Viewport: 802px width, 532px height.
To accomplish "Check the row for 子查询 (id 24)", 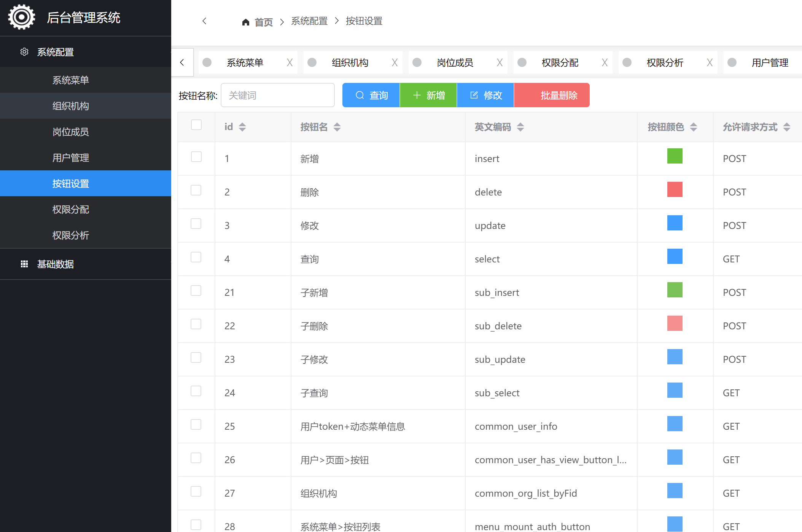I will pyautogui.click(x=196, y=391).
